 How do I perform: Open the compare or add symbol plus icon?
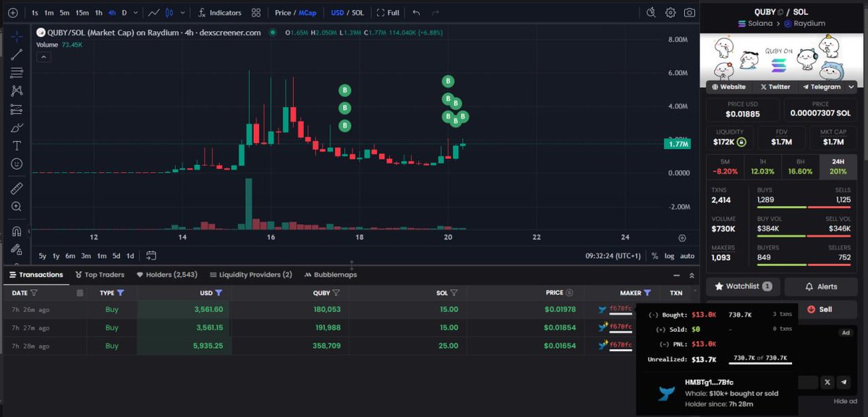point(12,13)
